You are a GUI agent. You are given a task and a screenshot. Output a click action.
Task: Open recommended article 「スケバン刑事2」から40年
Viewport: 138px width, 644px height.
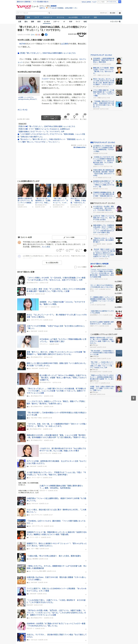click(56, 279)
